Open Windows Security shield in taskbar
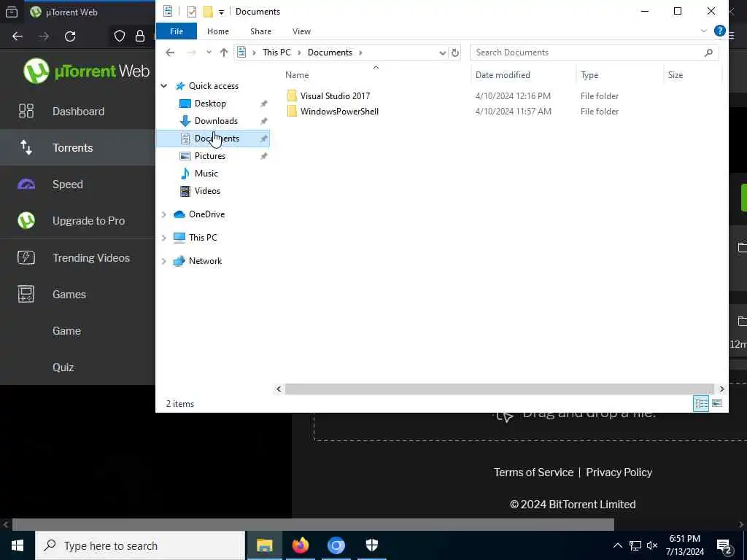Image resolution: width=747 pixels, height=560 pixels. click(371, 545)
